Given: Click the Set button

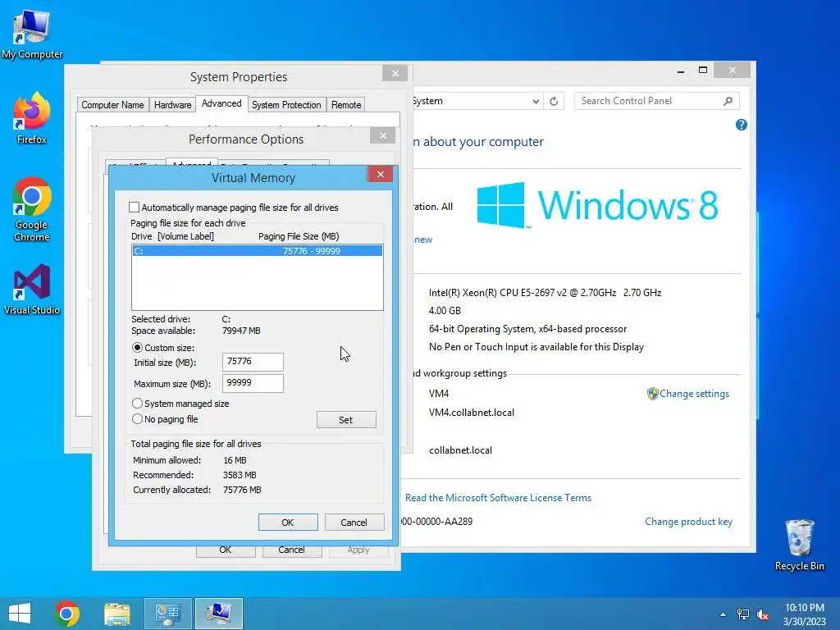Looking at the screenshot, I should click(x=346, y=420).
